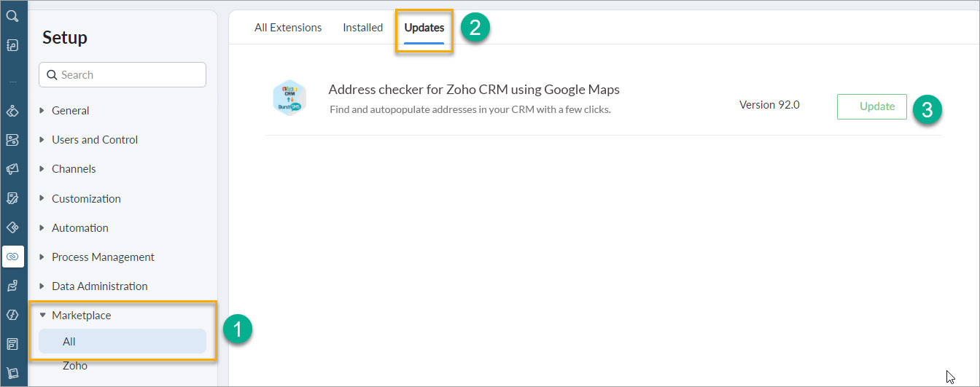Expand the General section arrow
The width and height of the screenshot is (980, 387).
pyautogui.click(x=42, y=111)
